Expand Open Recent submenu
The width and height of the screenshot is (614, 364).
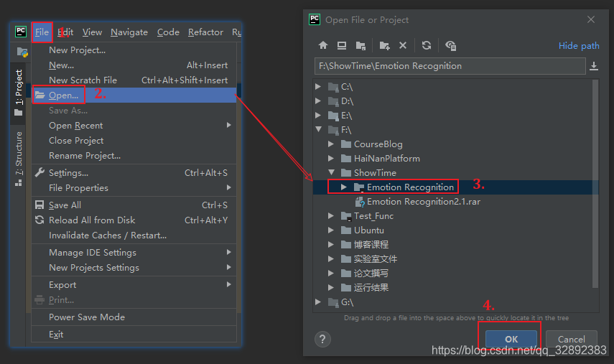[x=134, y=125]
